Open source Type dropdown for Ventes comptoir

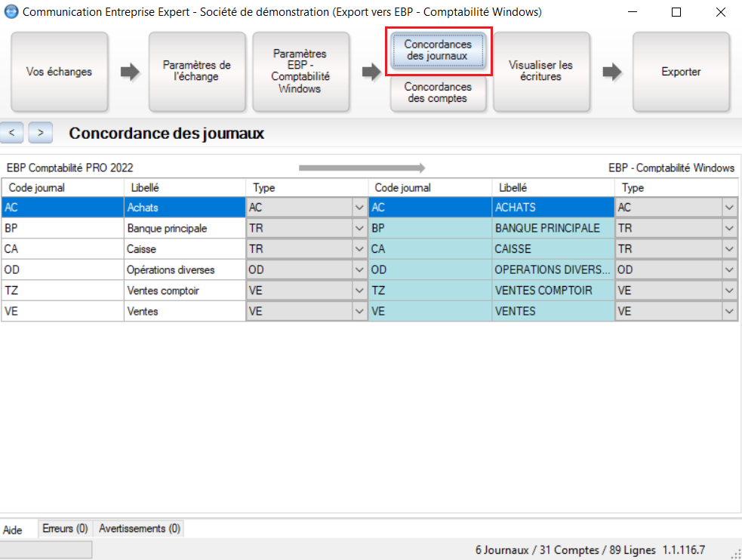[359, 291]
